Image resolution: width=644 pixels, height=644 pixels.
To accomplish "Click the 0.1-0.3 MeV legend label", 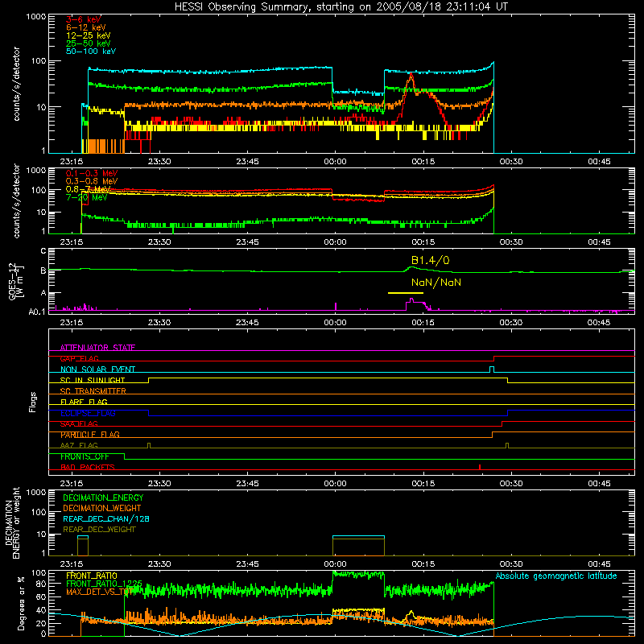I will [x=91, y=173].
